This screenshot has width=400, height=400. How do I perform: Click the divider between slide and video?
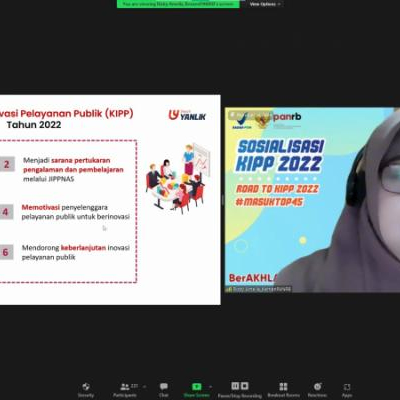pyautogui.click(x=223, y=200)
